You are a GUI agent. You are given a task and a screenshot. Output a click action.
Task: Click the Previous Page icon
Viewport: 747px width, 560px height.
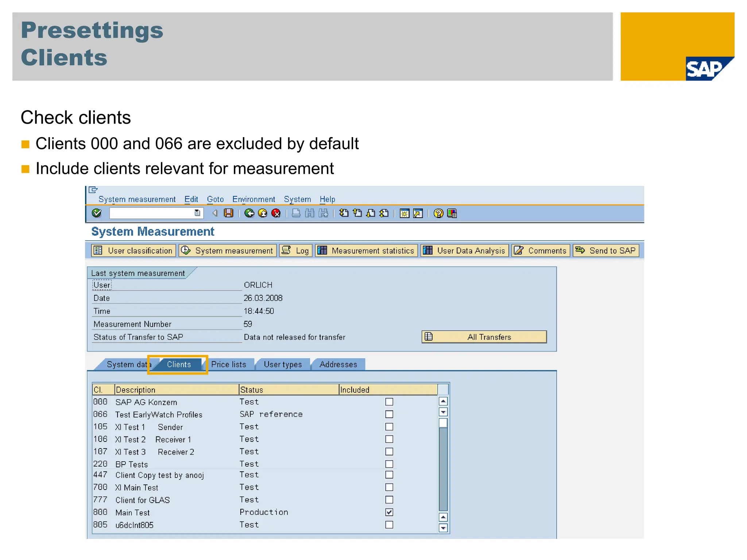357,213
